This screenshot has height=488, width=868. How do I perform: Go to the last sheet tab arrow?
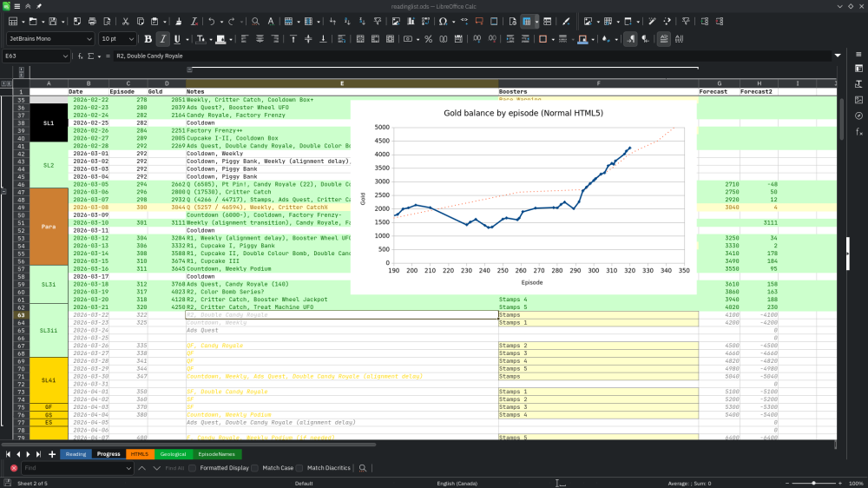[x=38, y=454]
